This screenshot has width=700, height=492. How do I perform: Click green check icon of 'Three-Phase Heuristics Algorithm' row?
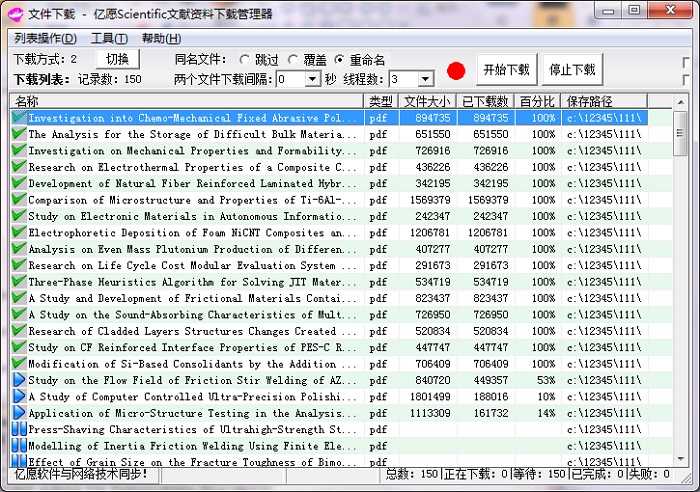pos(19,281)
